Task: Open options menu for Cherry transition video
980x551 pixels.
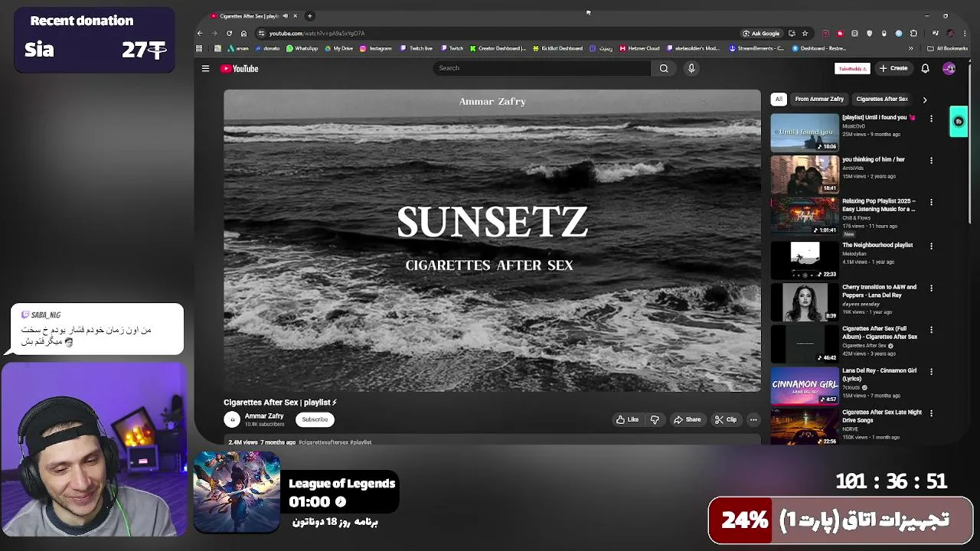Action: click(x=931, y=289)
